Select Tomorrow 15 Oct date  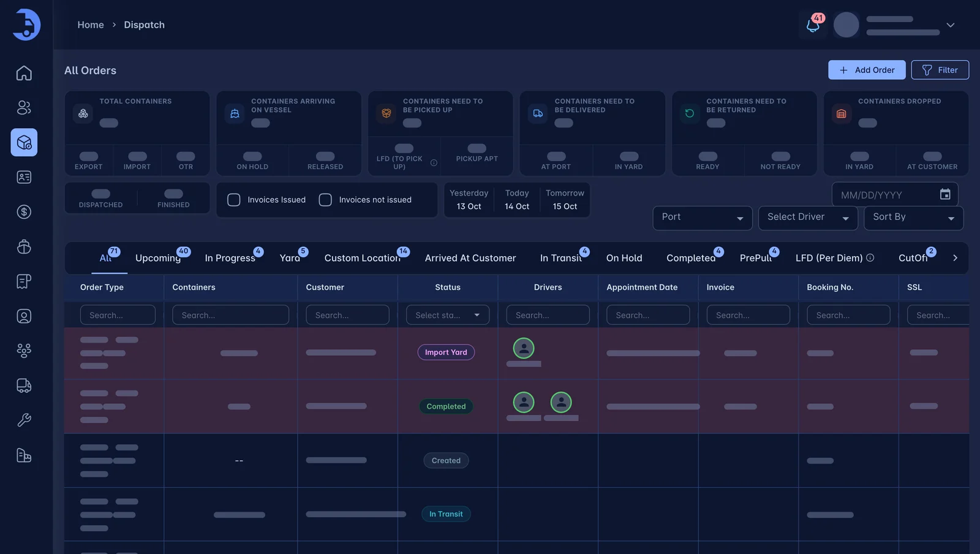565,200
